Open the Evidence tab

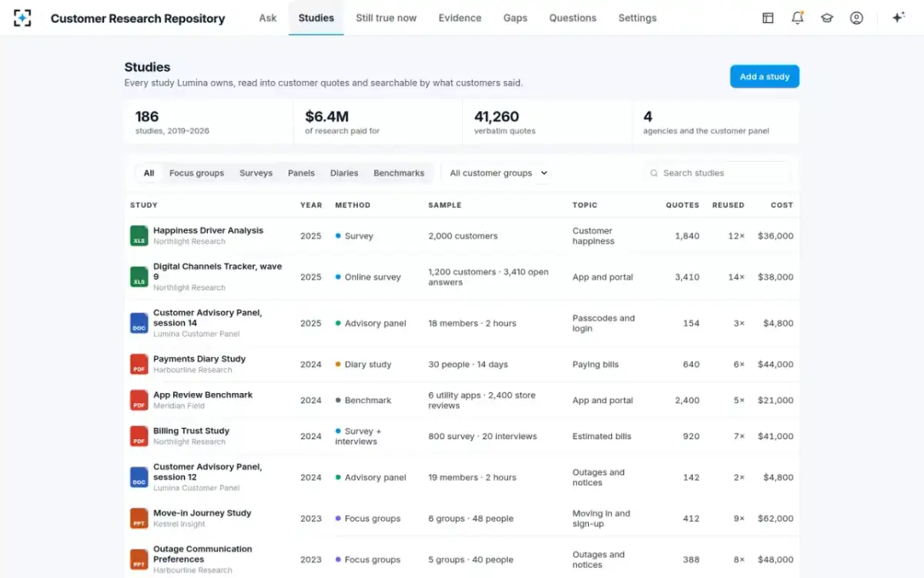(460, 18)
